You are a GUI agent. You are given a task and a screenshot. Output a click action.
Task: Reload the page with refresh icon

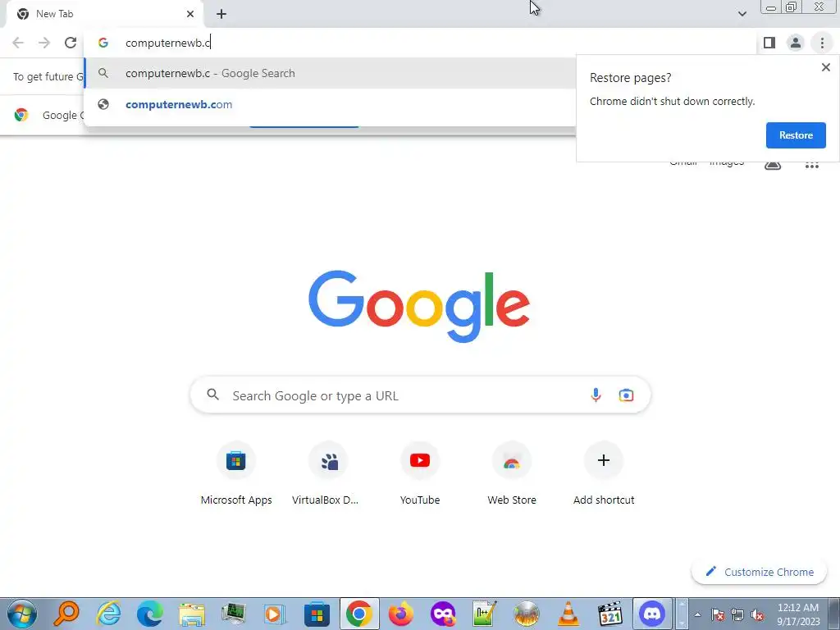71,43
